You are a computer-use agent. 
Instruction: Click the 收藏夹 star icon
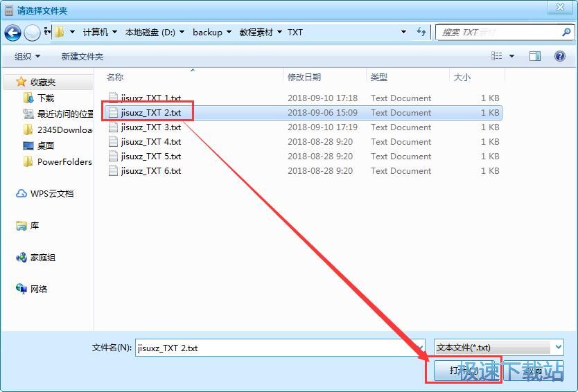pyautogui.click(x=21, y=82)
